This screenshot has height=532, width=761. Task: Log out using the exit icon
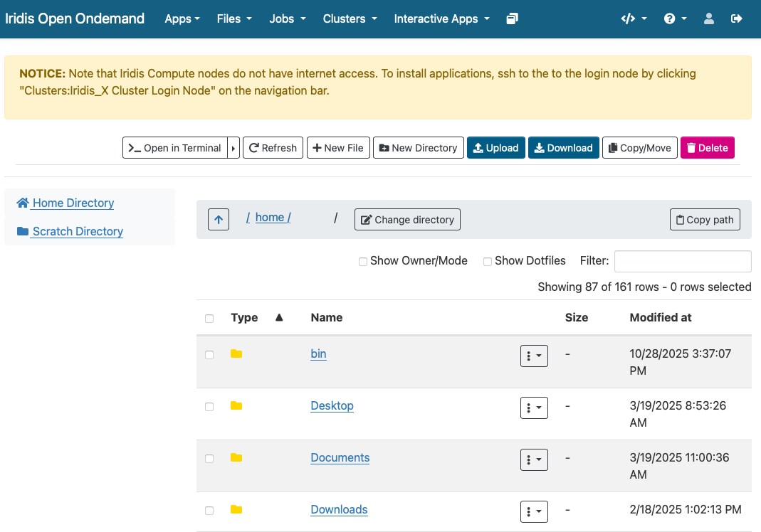coord(736,19)
